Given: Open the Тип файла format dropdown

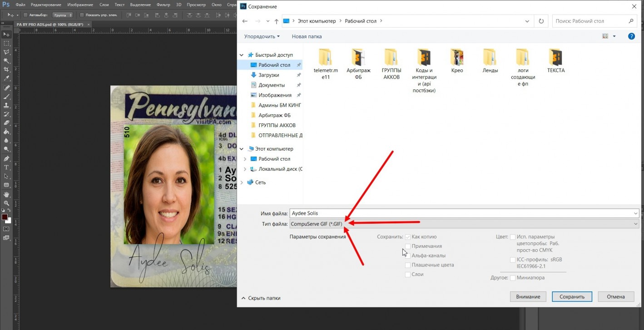Looking at the screenshot, I should point(464,224).
